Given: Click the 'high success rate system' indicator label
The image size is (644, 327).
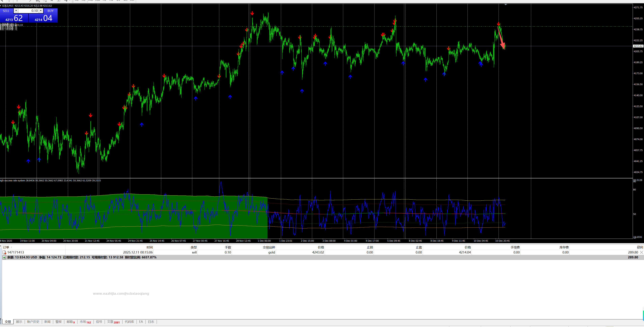Looking at the screenshot, I should tap(12, 180).
